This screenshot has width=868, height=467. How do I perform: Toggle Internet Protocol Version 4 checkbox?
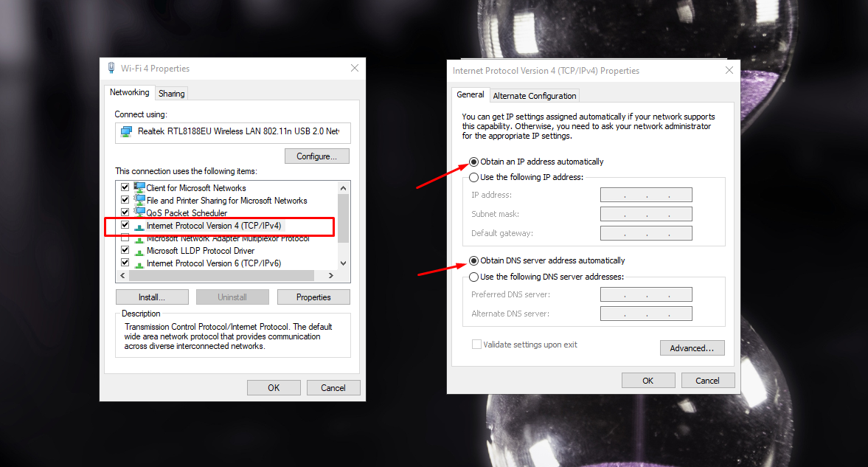[125, 225]
